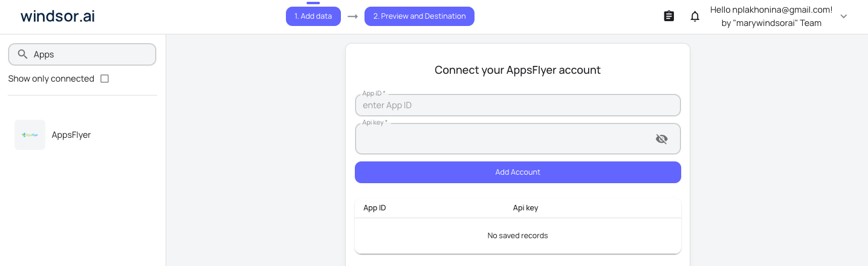Go to step 1. Add data
The height and width of the screenshot is (266, 868).
coord(313,16)
